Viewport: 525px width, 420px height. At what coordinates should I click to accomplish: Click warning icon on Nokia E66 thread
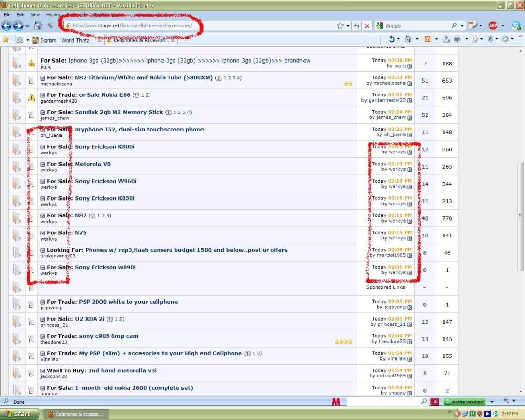[x=31, y=98]
